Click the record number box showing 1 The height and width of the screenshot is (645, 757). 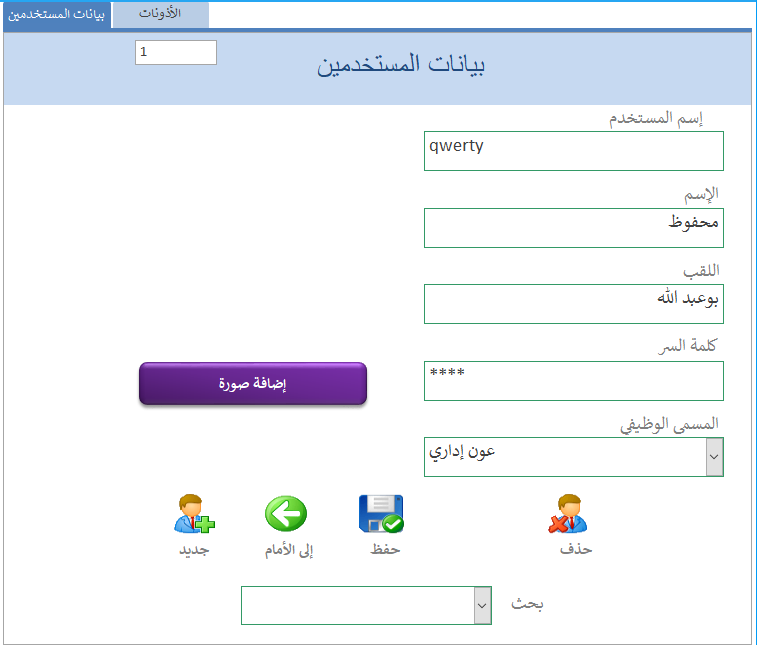click(175, 52)
